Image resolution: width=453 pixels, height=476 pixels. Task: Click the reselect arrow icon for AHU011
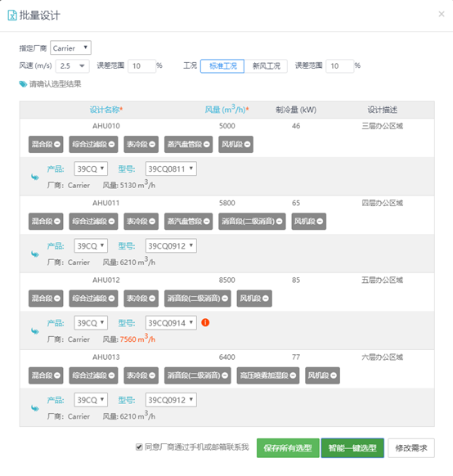point(35,254)
